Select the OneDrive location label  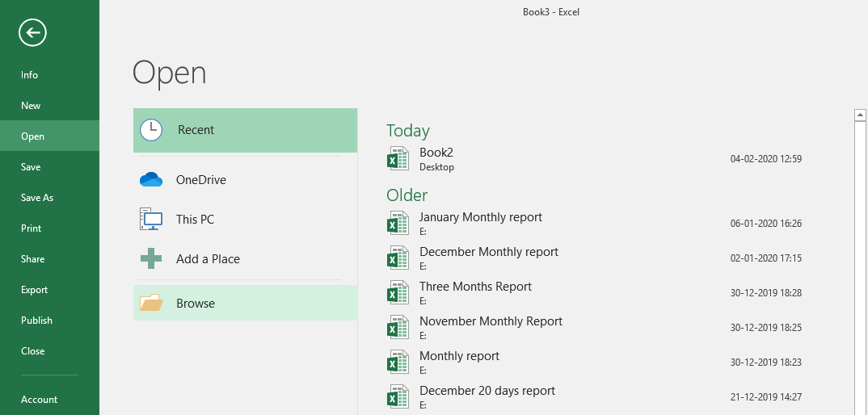201,180
